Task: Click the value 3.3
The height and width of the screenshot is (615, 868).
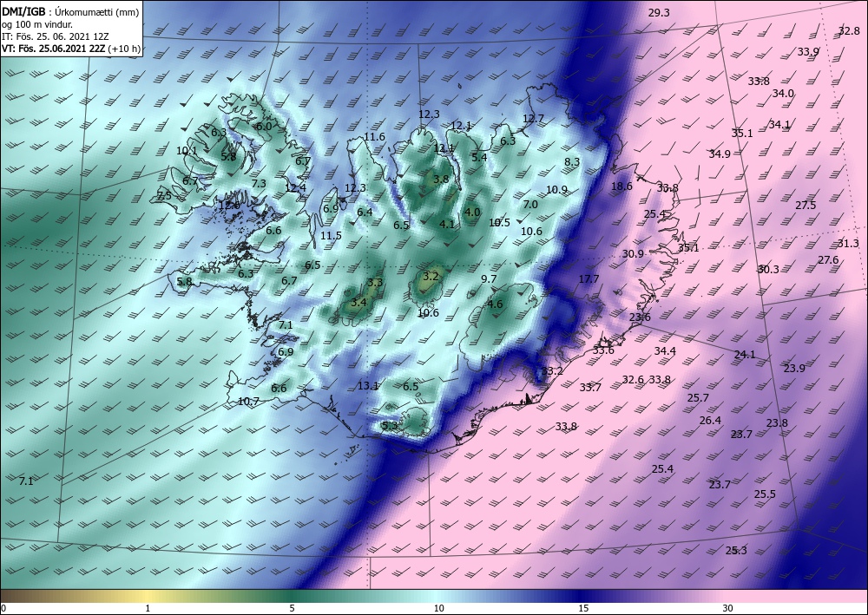Action: (x=375, y=283)
